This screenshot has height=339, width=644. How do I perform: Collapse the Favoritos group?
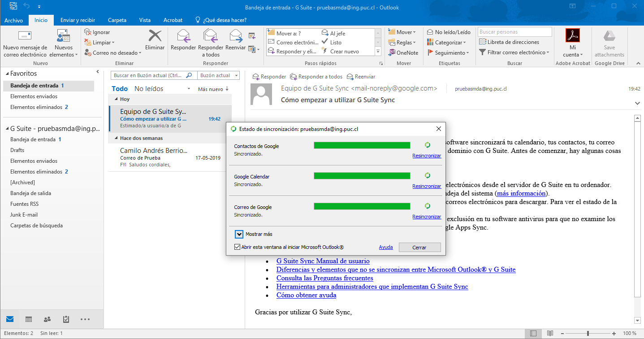click(7, 74)
